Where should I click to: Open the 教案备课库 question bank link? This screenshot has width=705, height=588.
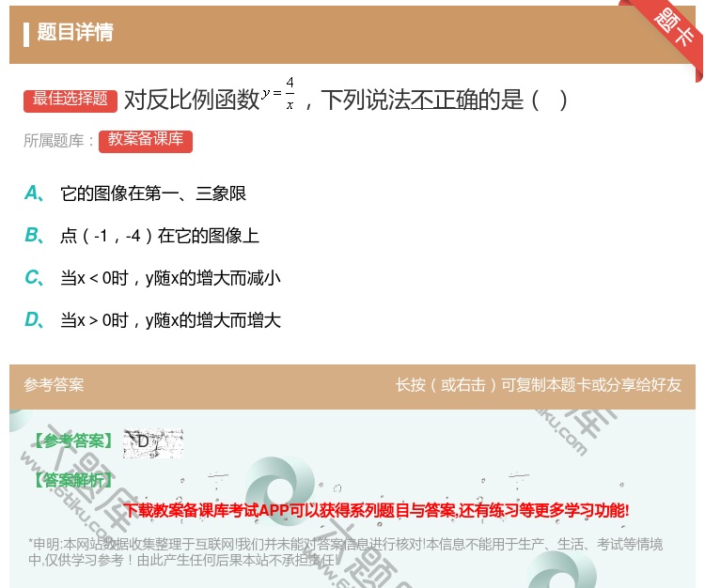pyautogui.click(x=146, y=141)
